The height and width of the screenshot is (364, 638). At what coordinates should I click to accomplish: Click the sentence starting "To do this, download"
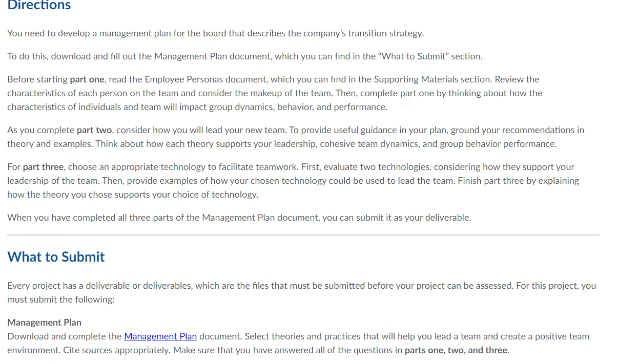pos(245,56)
